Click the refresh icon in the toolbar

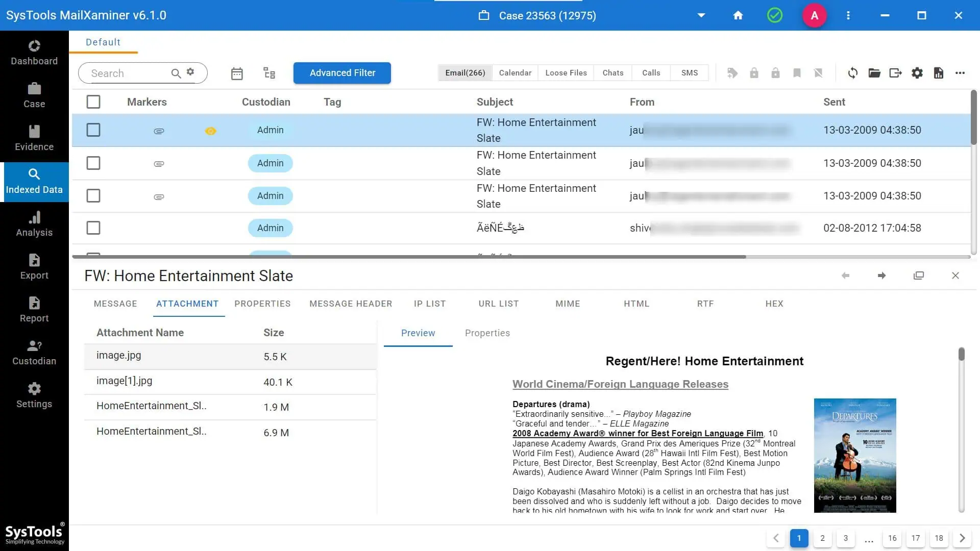(852, 73)
